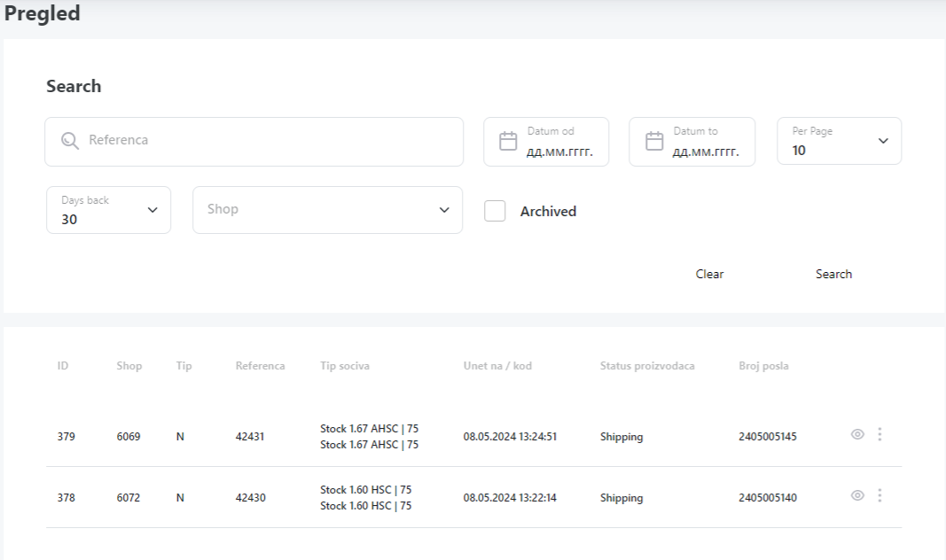946x560 pixels.
Task: Click the magnifier icon in Referenca field
Action: pos(70,141)
